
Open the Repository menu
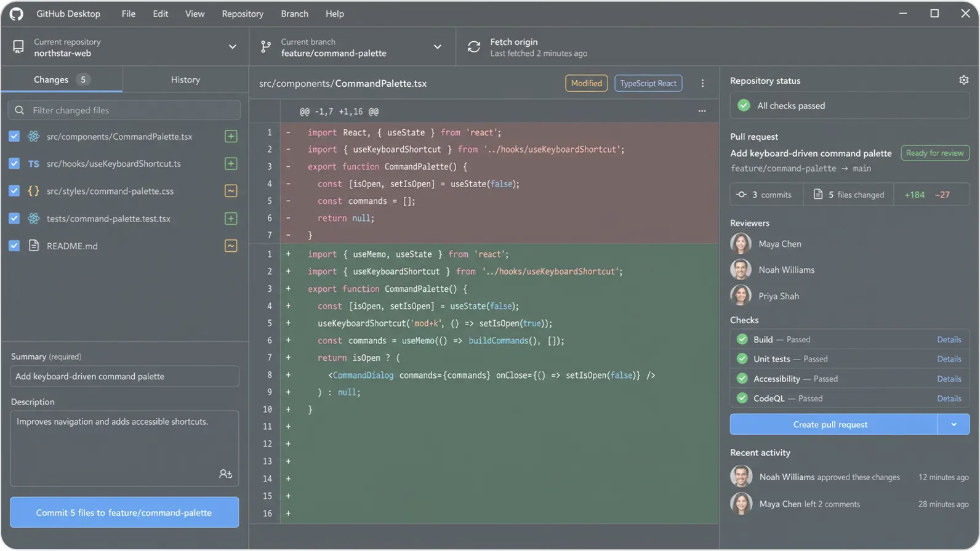pos(243,14)
